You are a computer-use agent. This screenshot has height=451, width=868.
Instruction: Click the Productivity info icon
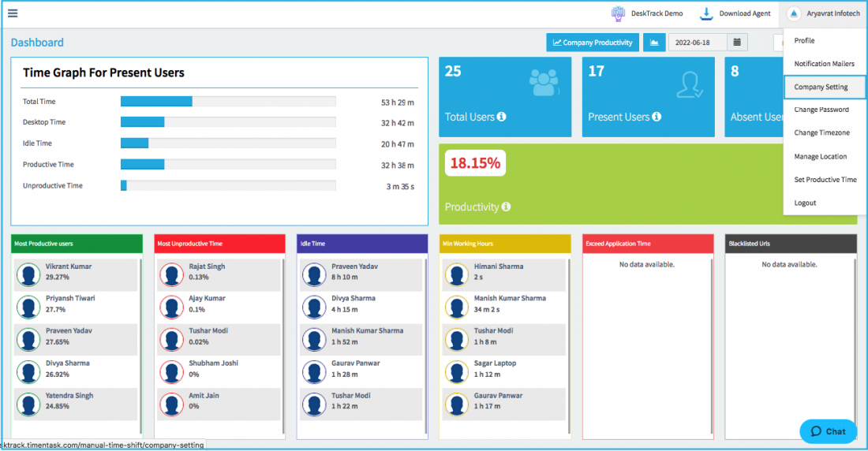(x=506, y=207)
